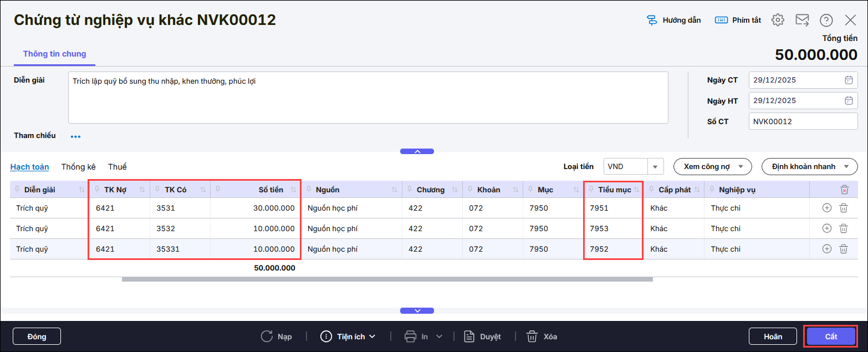
Task: Switch to the Thuế tab
Action: [117, 167]
